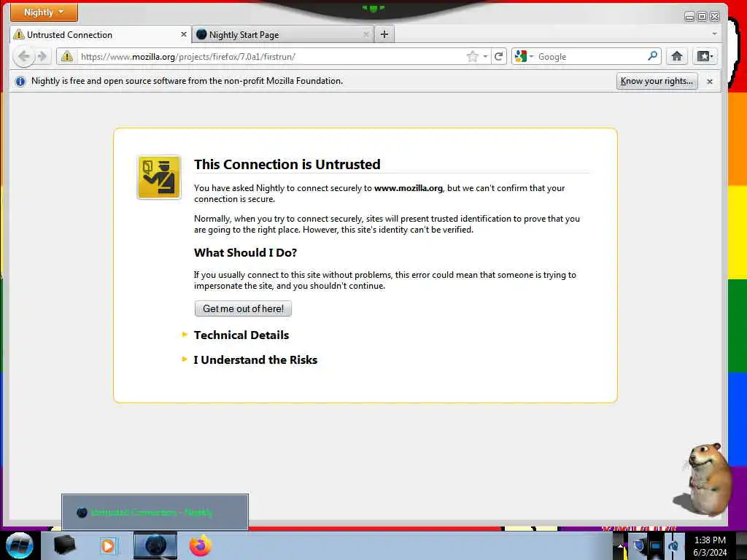Click the Know your rights button
747x560 pixels.
click(x=657, y=81)
